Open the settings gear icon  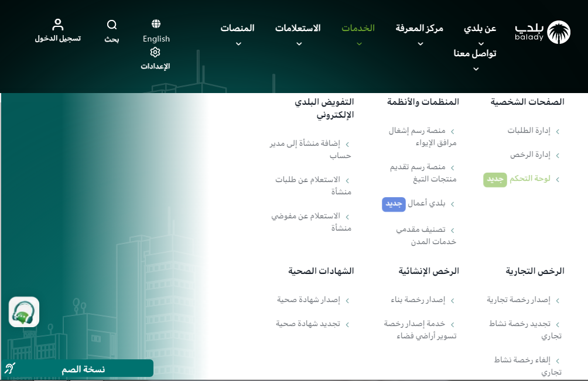point(155,52)
